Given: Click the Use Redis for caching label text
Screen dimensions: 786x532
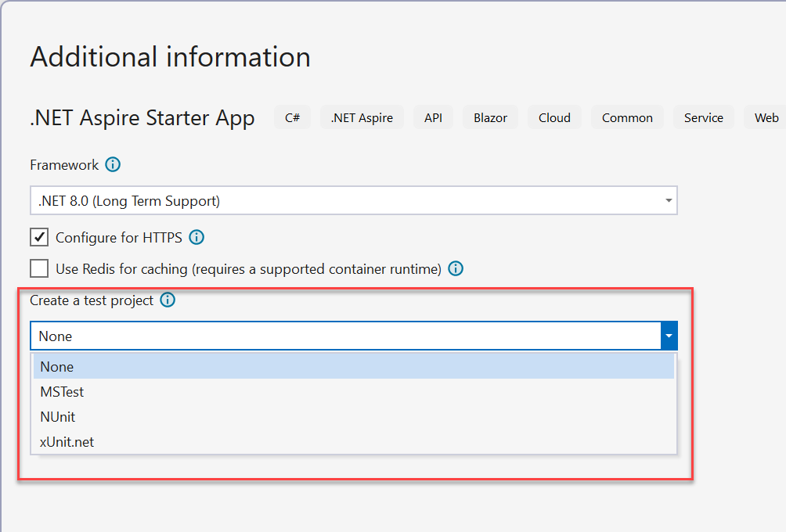Looking at the screenshot, I should [249, 269].
